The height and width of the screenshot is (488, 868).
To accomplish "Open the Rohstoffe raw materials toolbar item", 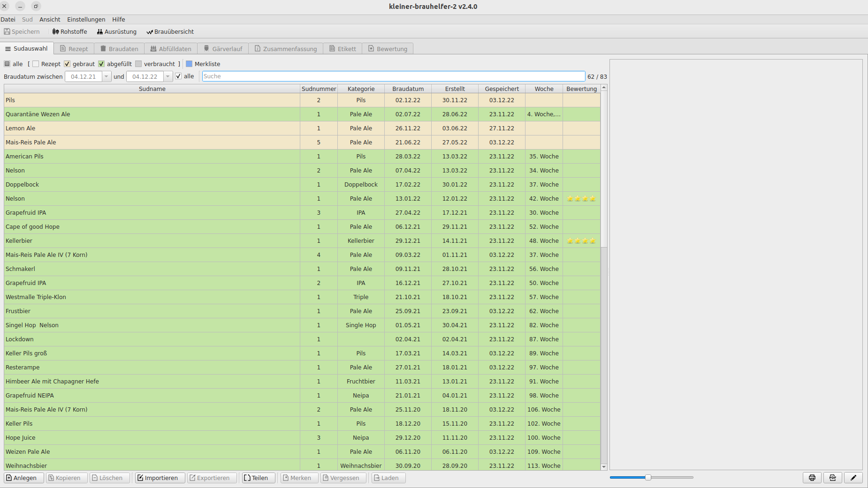I will tap(69, 31).
